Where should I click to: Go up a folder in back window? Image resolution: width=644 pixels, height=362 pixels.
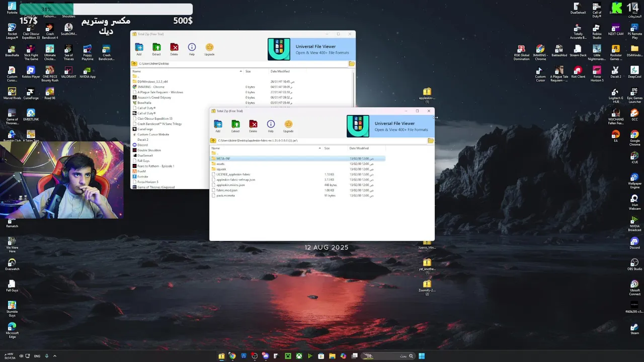pos(134,64)
